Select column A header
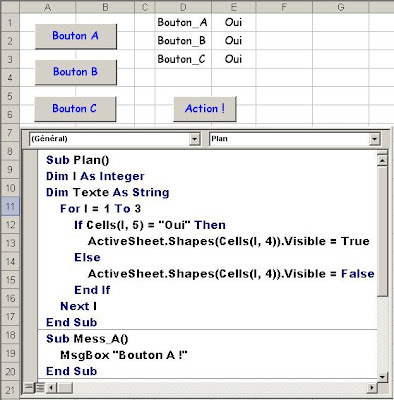This screenshot has height=400, width=394. coord(48,7)
